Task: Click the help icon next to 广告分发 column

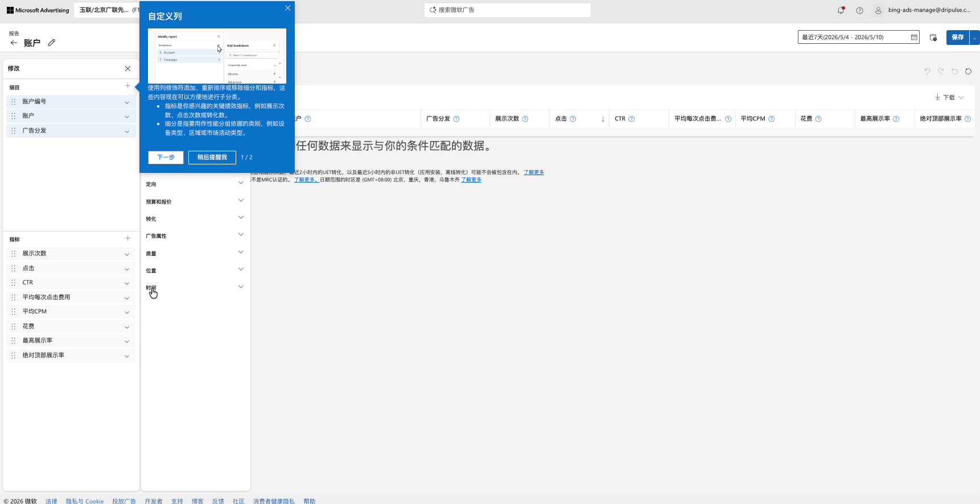Action: [456, 119]
